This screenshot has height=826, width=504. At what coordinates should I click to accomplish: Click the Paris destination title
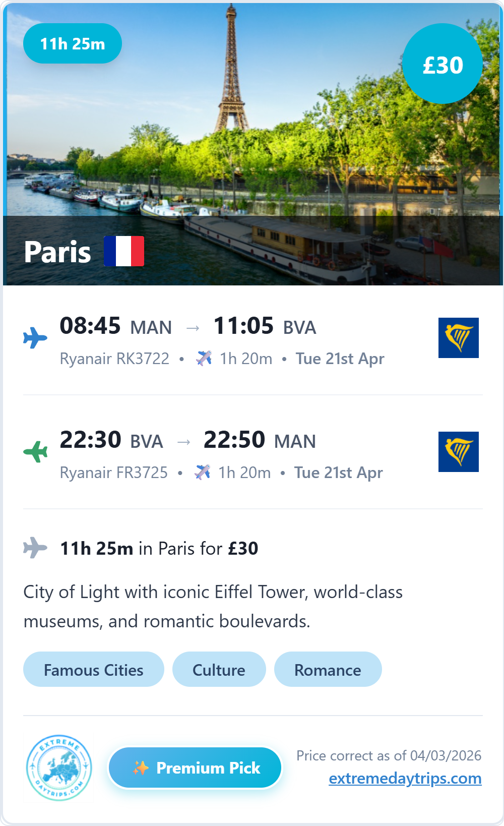[57, 252]
